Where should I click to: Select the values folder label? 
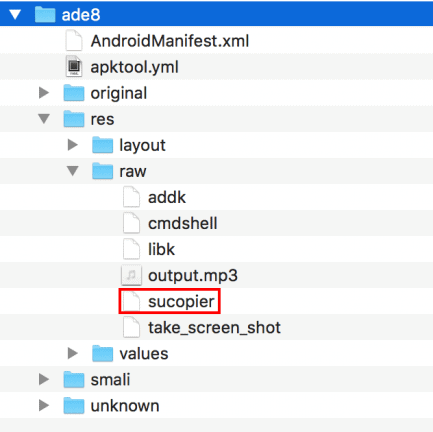(x=144, y=354)
